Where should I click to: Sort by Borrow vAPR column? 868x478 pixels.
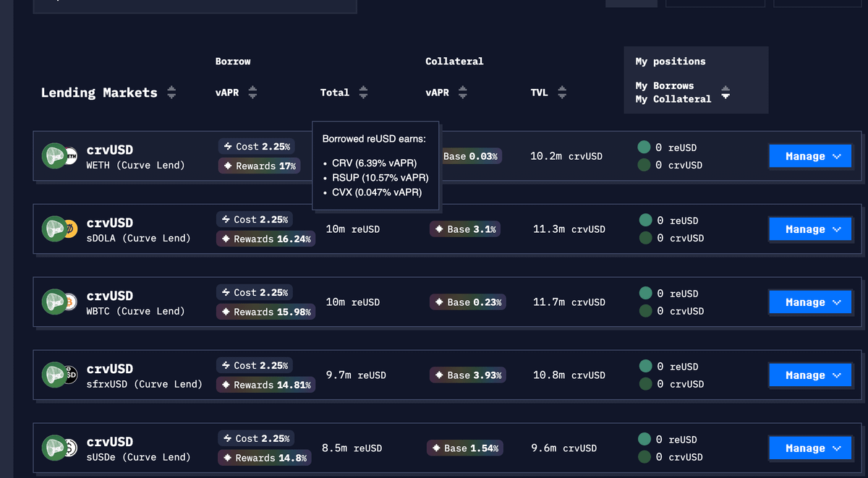point(252,93)
